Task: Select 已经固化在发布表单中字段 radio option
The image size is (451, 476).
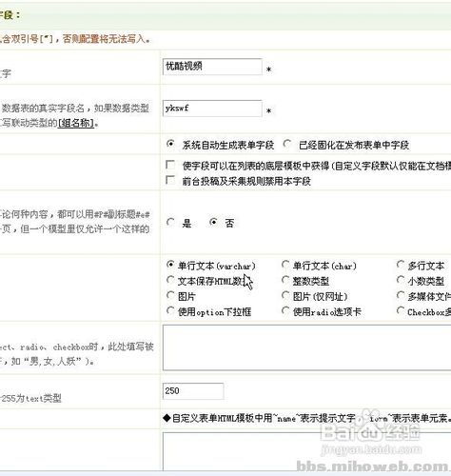Action: (x=287, y=144)
